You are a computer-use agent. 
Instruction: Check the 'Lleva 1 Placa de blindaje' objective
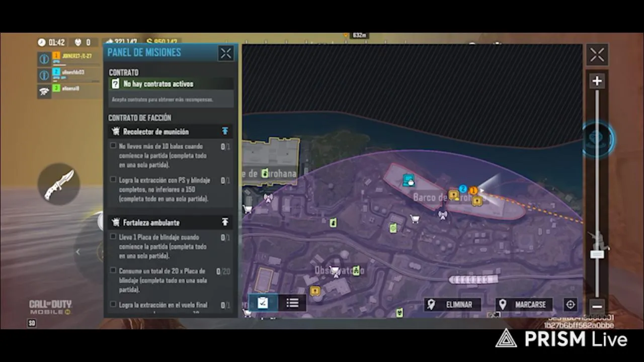[x=113, y=236]
